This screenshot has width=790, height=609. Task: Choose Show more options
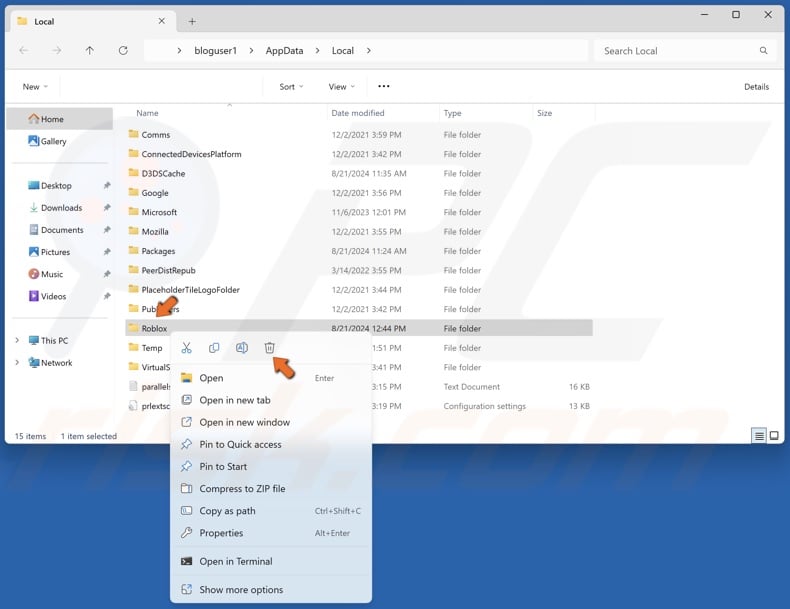[x=271, y=589]
